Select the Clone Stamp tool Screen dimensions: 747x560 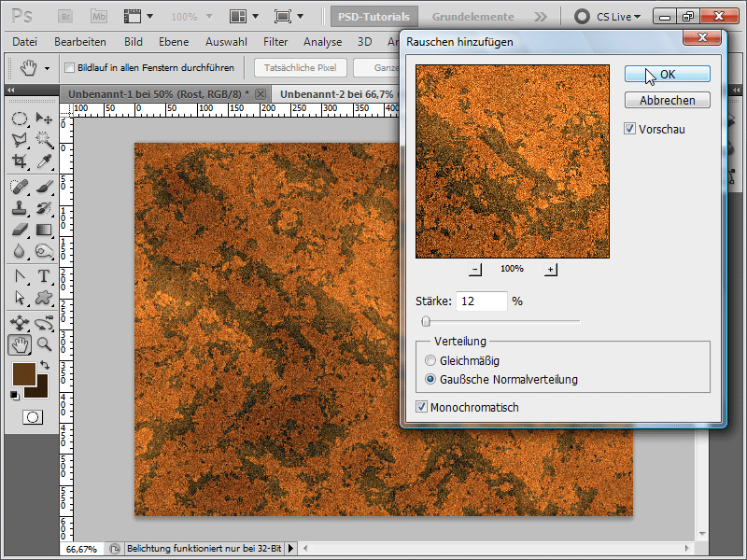pos(19,208)
